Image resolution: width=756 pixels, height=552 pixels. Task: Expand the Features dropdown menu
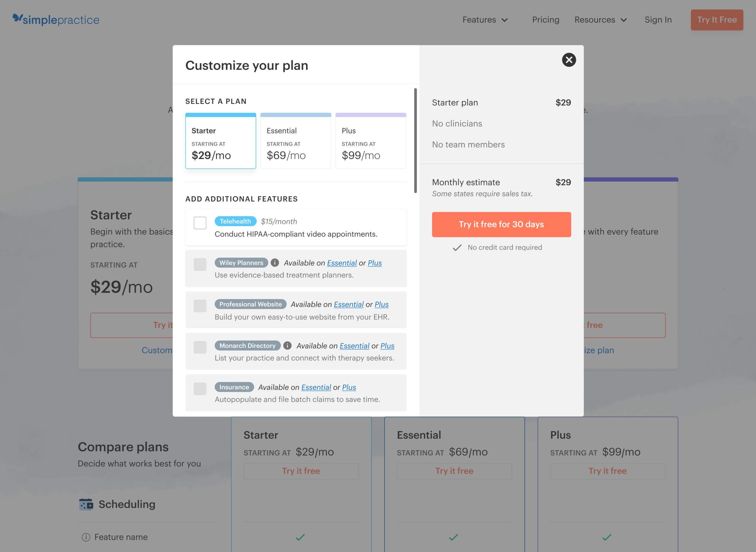485,20
